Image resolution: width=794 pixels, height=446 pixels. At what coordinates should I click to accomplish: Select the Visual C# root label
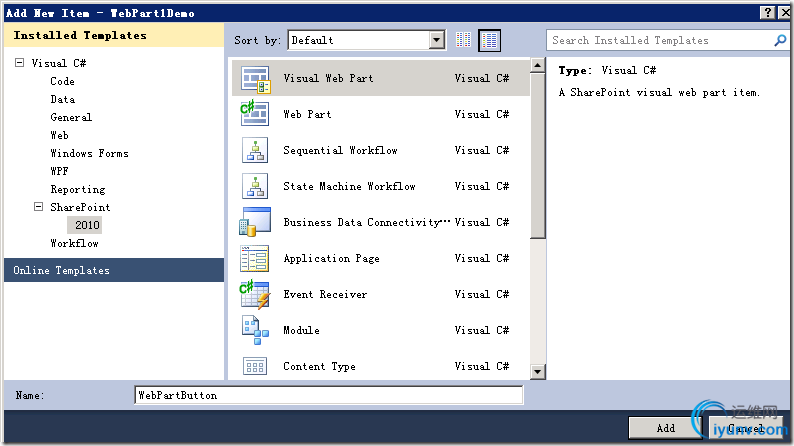[x=59, y=63]
